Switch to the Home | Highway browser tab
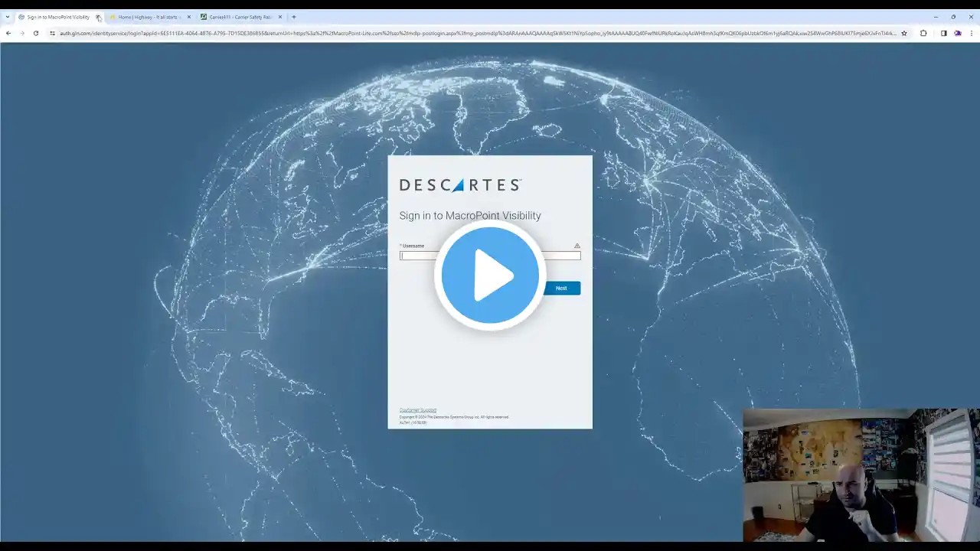Viewport: 980px width, 551px height. click(149, 17)
